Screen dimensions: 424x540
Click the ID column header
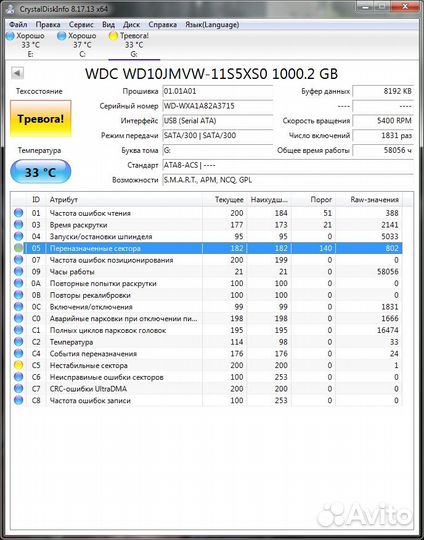click(36, 199)
